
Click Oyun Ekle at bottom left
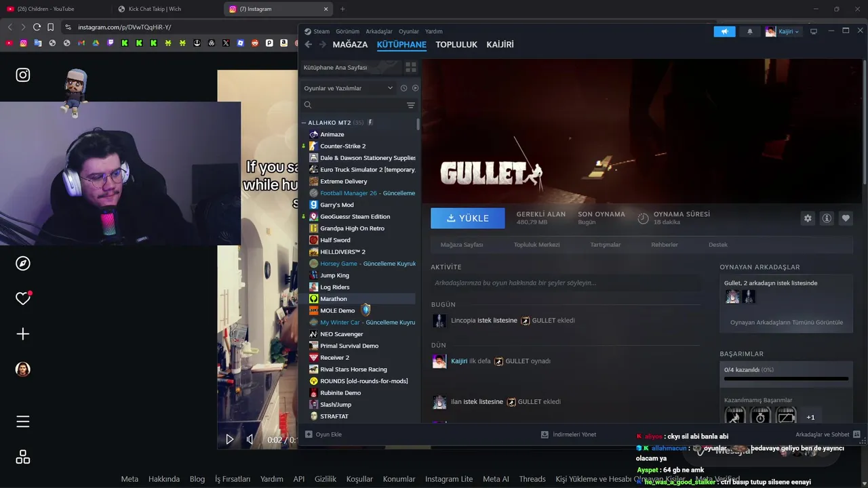click(323, 434)
